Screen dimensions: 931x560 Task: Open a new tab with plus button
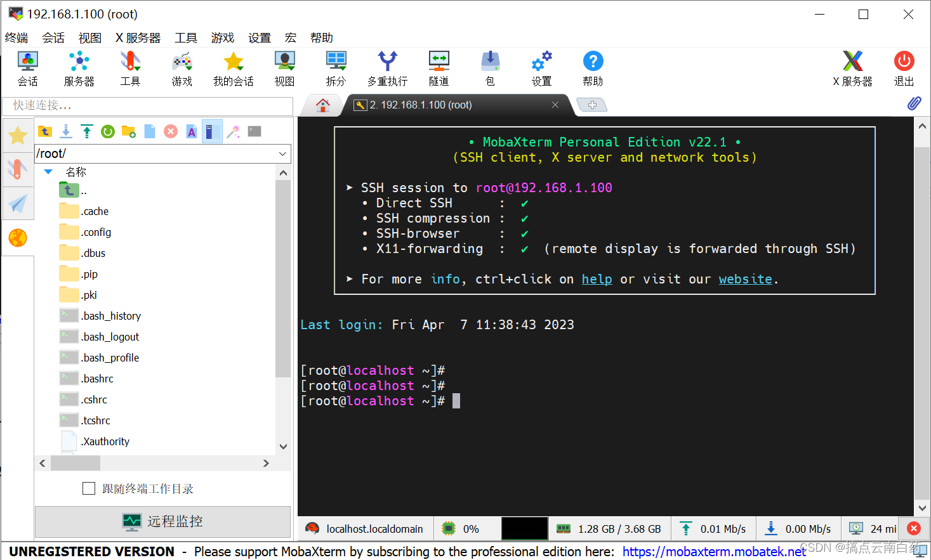tap(592, 105)
